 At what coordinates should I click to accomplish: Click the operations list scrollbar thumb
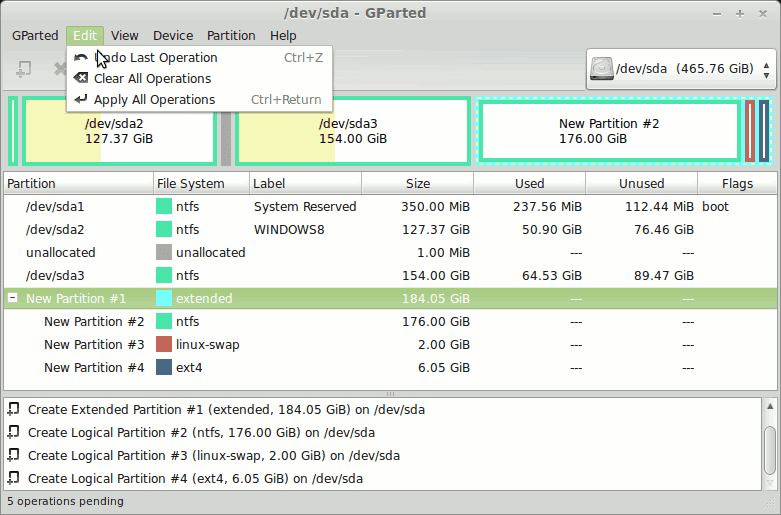[x=770, y=451]
